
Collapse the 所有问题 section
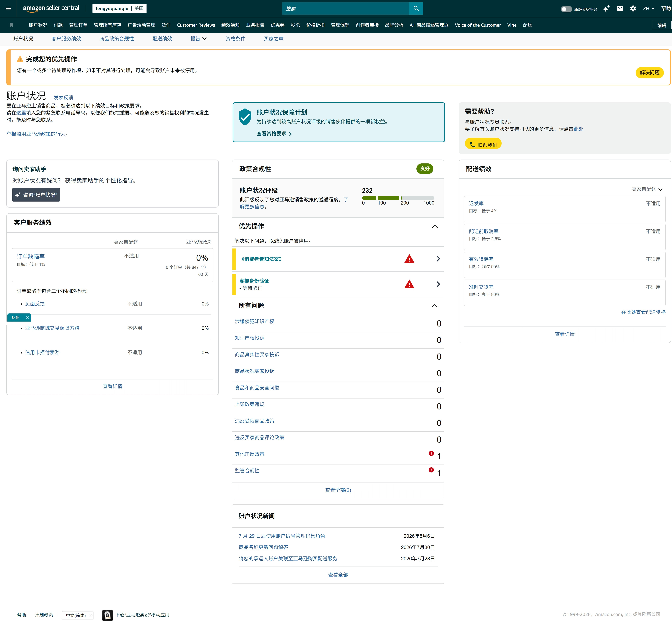coord(435,306)
